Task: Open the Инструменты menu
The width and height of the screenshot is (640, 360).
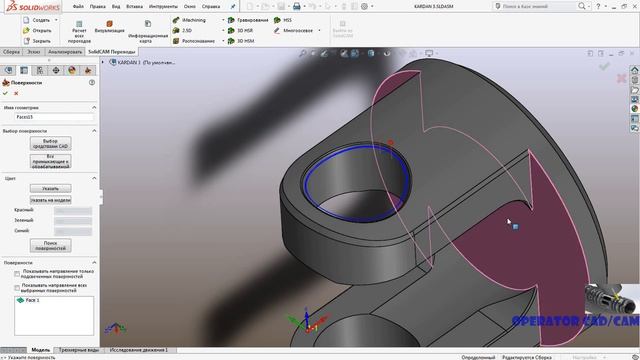Action: pyautogui.click(x=163, y=7)
